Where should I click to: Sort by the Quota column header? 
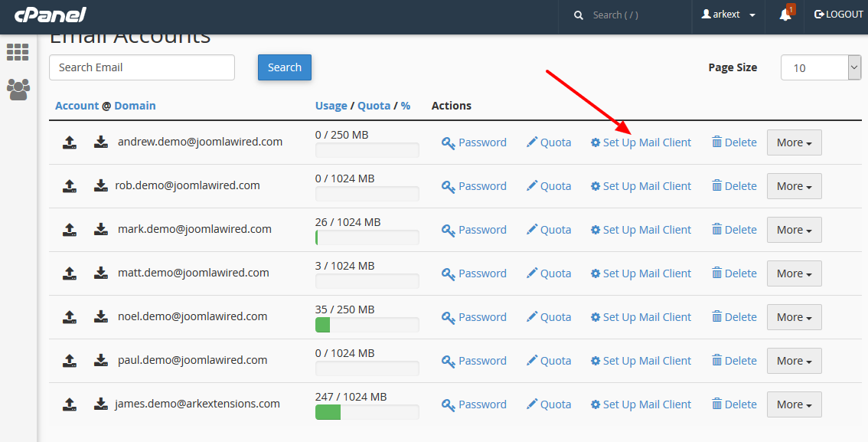click(374, 106)
